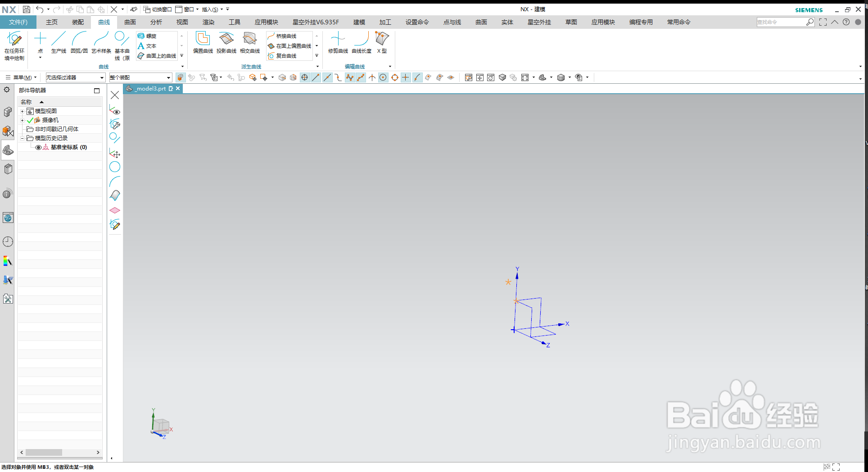Open the web browser sidebar tab
Image resolution: width=868 pixels, height=472 pixels.
tap(8, 218)
